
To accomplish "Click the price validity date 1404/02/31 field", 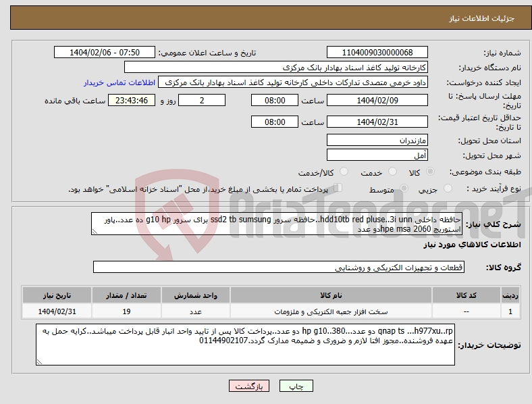I will (377, 122).
